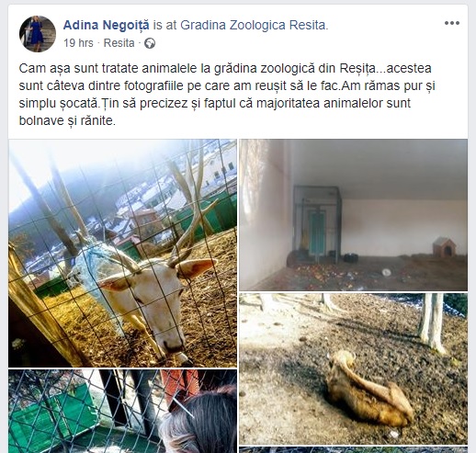Open the dark-haired animal behind mesh photo
476x453 pixels.
coord(122,411)
